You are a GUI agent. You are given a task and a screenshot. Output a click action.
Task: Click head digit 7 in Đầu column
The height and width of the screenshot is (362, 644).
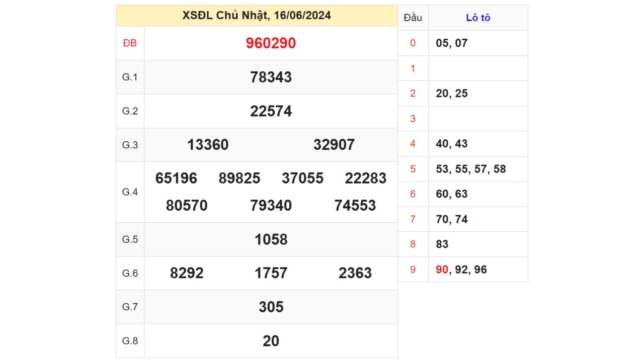coord(413,219)
